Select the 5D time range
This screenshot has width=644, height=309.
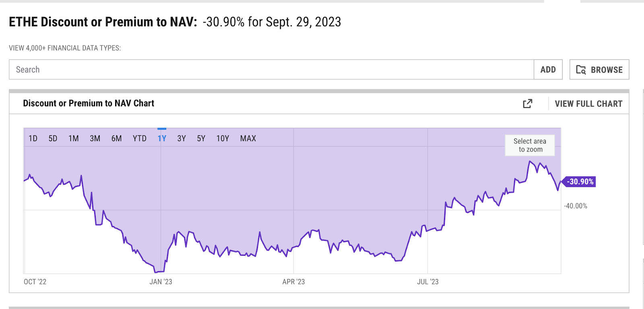pyautogui.click(x=53, y=139)
